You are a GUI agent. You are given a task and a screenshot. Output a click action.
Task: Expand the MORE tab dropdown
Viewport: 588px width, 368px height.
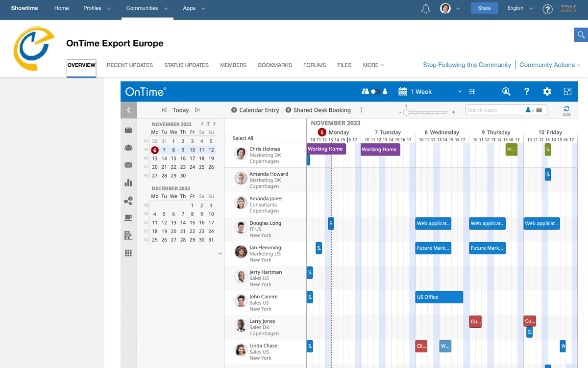(x=373, y=65)
